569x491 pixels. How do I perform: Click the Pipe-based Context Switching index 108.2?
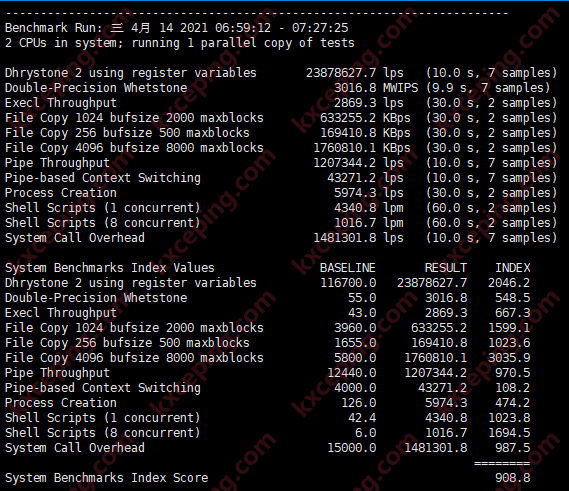[x=512, y=388]
